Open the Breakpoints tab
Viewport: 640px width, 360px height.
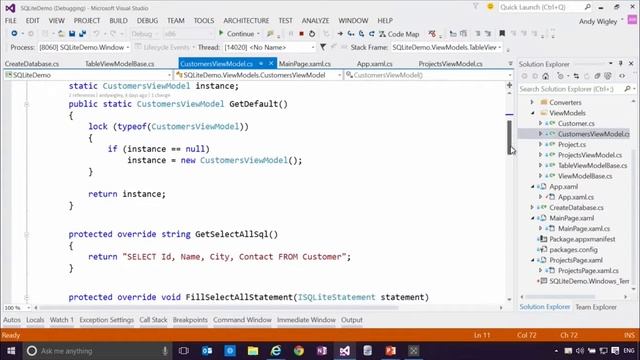coord(190,320)
